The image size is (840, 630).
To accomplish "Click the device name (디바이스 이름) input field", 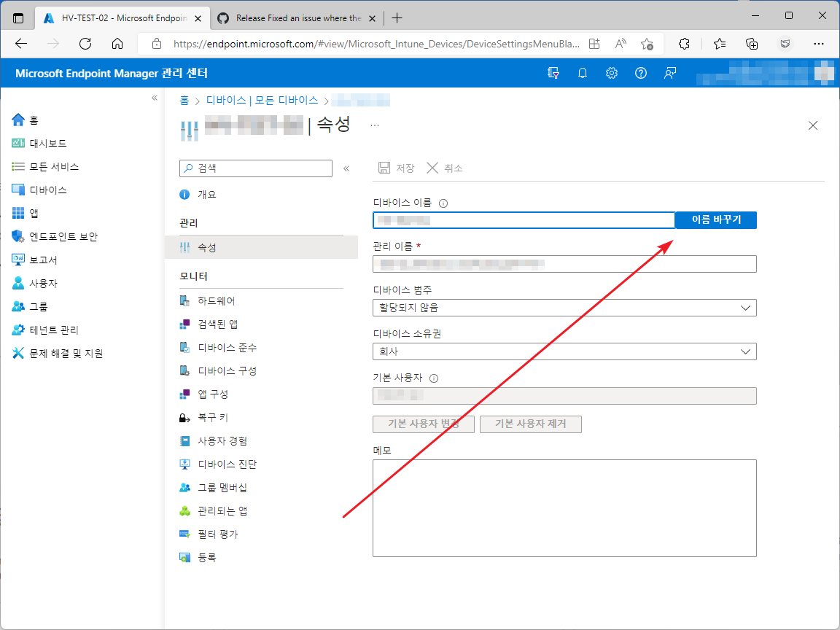I will point(524,219).
